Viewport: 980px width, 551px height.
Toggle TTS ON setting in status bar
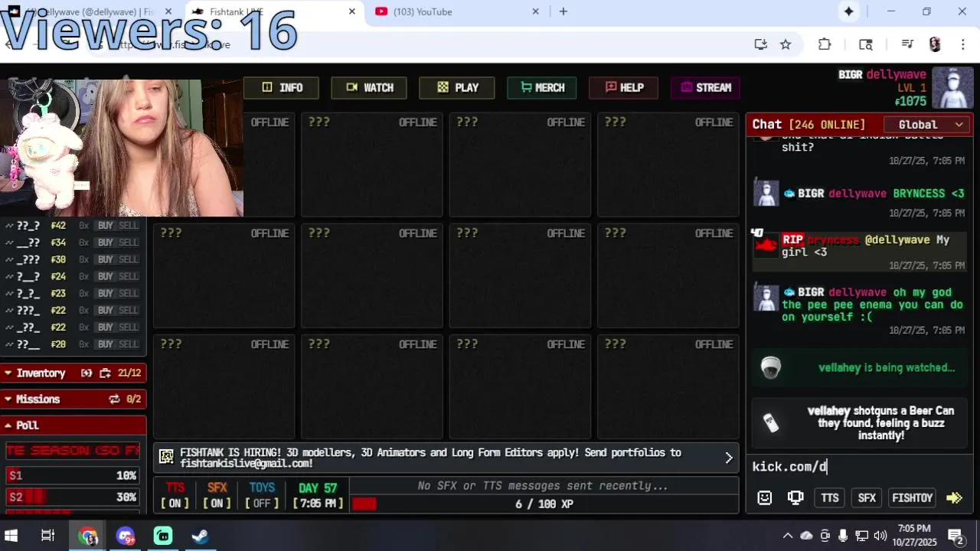click(x=175, y=495)
